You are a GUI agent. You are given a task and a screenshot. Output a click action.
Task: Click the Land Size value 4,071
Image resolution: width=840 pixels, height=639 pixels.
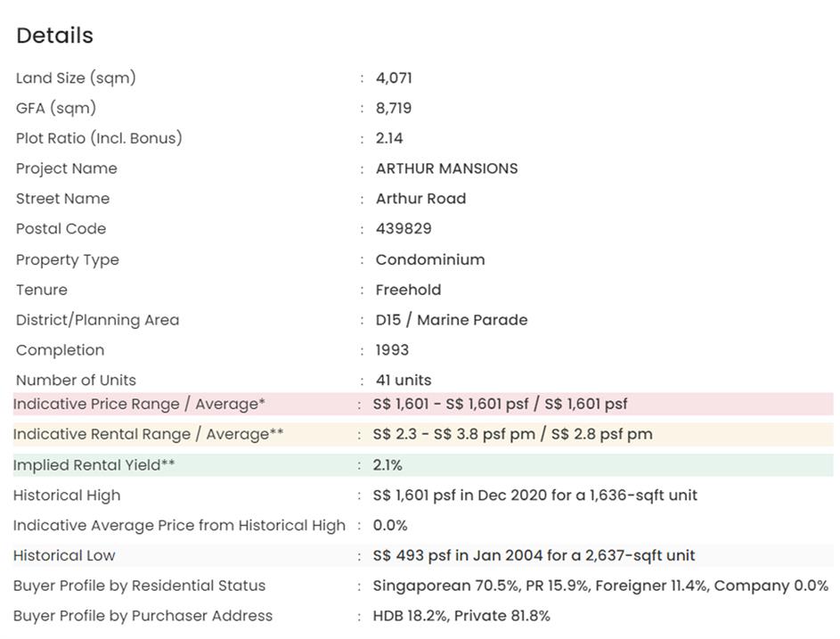click(x=394, y=78)
